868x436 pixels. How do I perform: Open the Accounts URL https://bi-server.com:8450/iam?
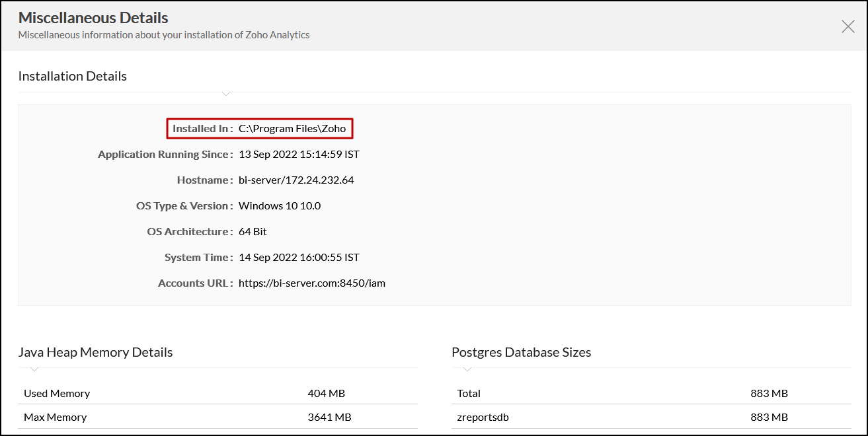coord(312,283)
